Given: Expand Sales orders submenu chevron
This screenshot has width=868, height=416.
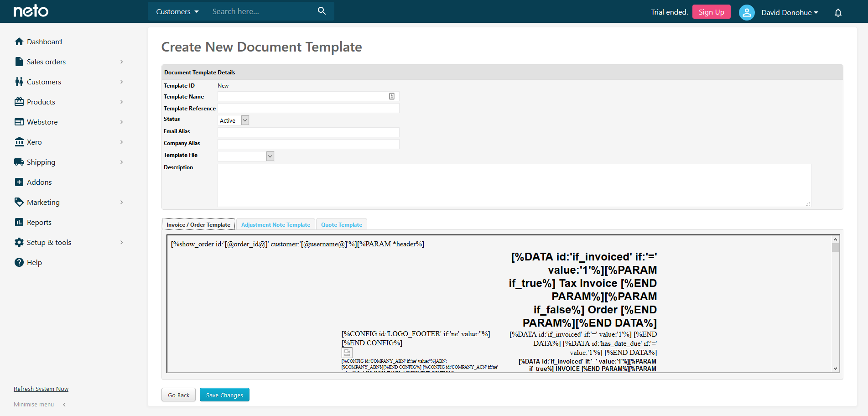Looking at the screenshot, I should (x=121, y=62).
